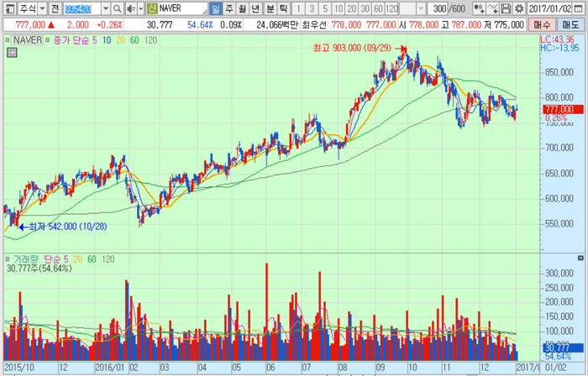Expand the stock code history dropdown
Image resolution: width=588 pixels, height=376 pixels.
pos(108,8)
